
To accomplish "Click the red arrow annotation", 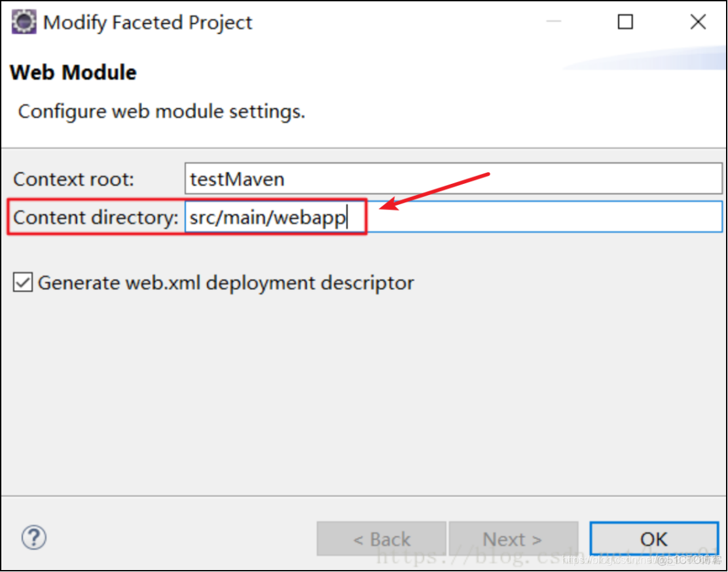I will tap(435, 192).
